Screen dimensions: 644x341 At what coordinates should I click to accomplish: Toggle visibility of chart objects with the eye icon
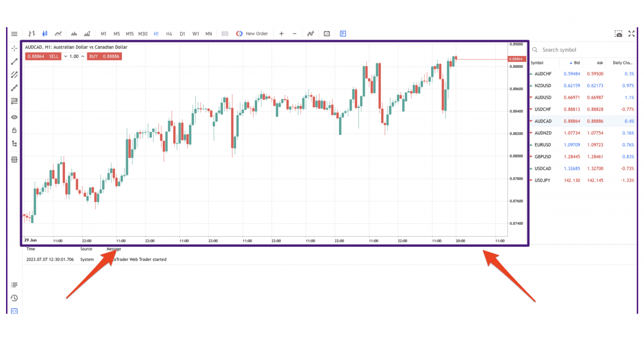click(14, 117)
